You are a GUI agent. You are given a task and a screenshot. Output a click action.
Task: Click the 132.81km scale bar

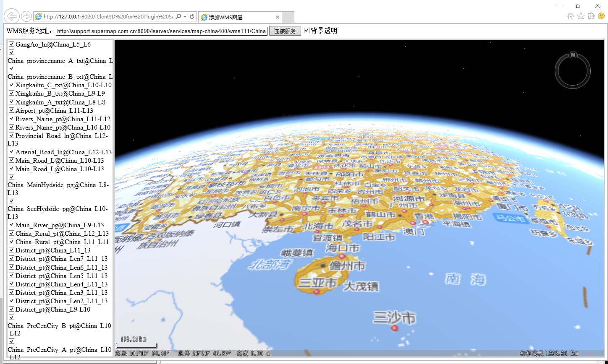coord(136,342)
